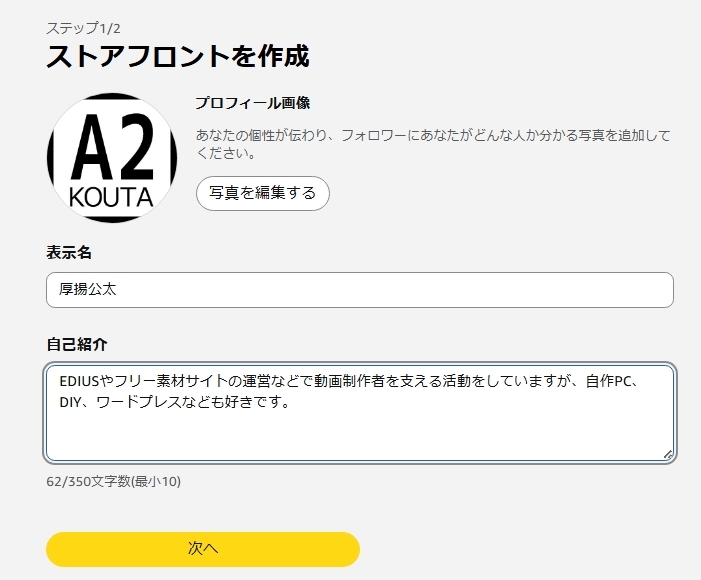701x580 pixels.
Task: Click the profile photo description text
Action: (433, 144)
